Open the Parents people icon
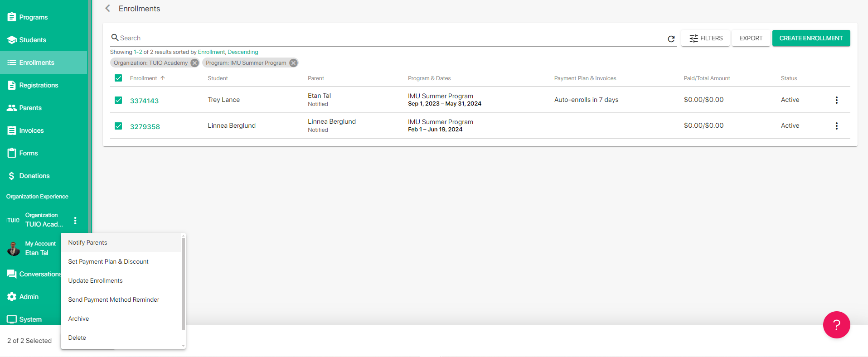The width and height of the screenshot is (868, 357). tap(12, 108)
